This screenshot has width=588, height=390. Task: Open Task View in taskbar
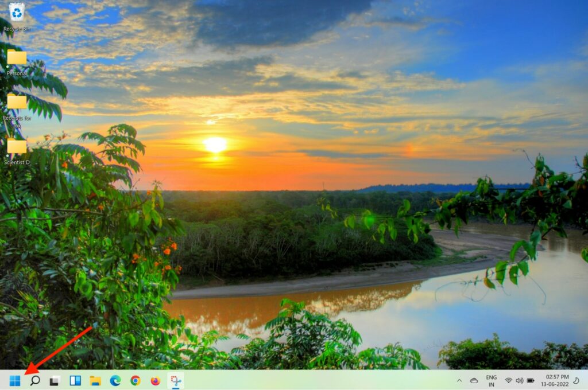click(x=55, y=380)
